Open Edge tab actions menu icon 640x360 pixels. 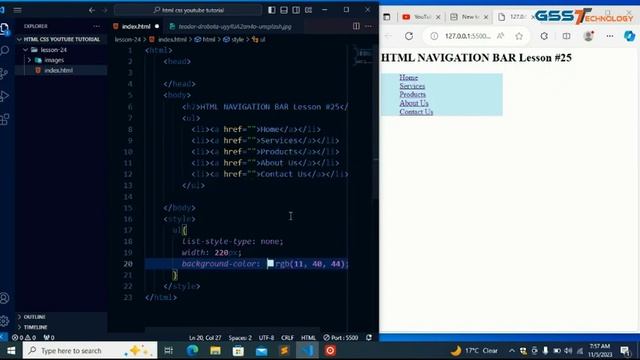(x=387, y=17)
